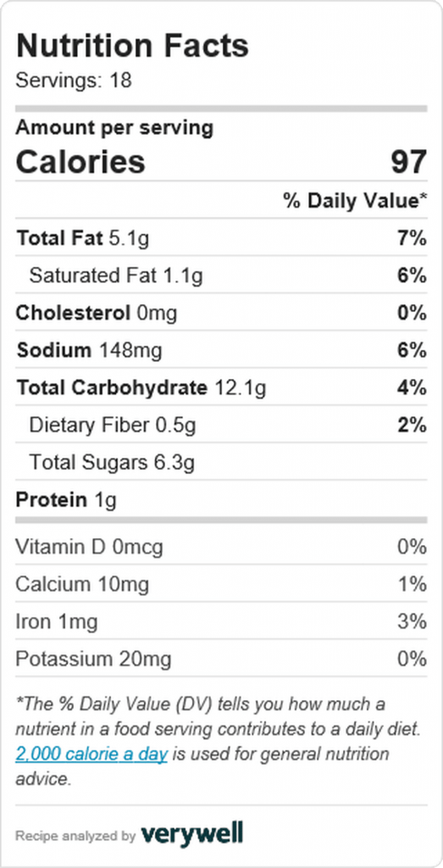Viewport: 443px width, 868px height.
Task: Open the 2,000 calorie a day link
Action: (x=91, y=754)
